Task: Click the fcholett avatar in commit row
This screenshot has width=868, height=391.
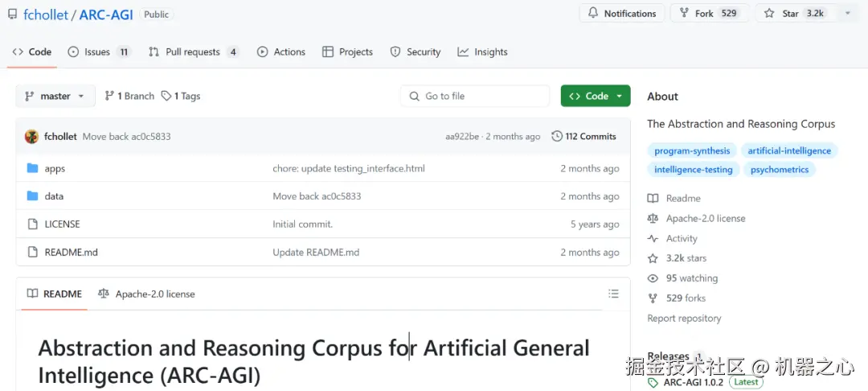Action: (x=32, y=137)
